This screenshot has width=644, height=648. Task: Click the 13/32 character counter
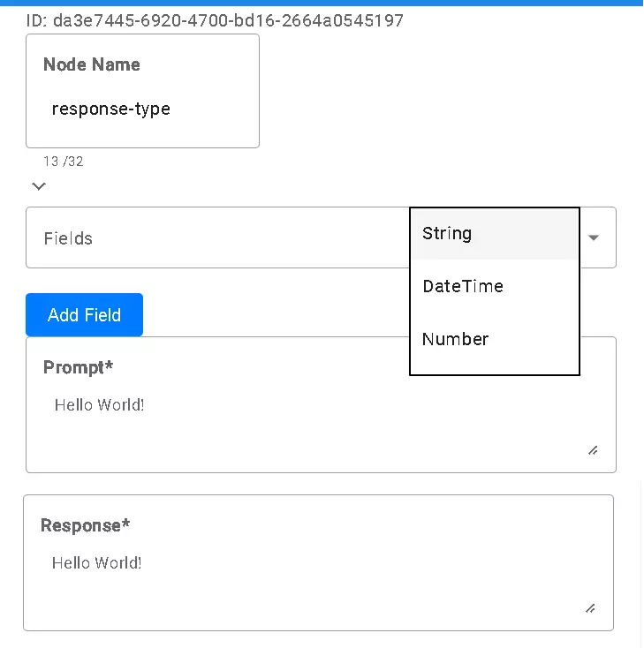(64, 162)
